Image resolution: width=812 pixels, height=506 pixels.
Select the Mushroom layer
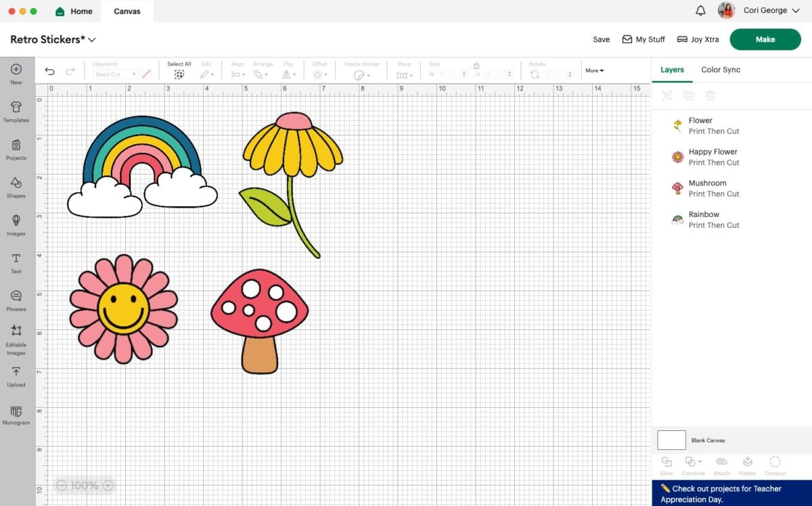point(731,188)
